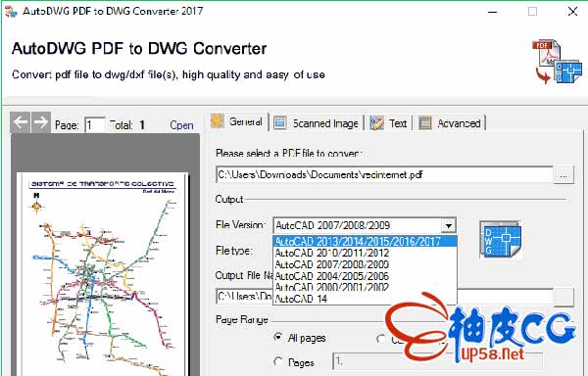
Task: Collapse the File Version dropdown arrow
Action: tap(448, 225)
